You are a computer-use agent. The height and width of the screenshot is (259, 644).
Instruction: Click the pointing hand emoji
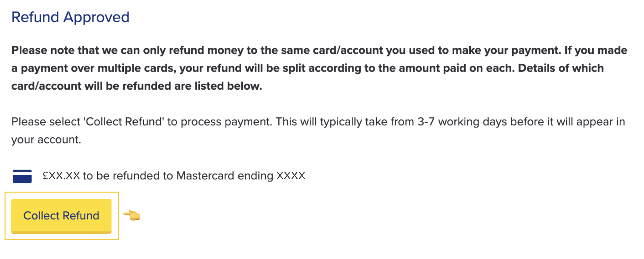(x=132, y=216)
